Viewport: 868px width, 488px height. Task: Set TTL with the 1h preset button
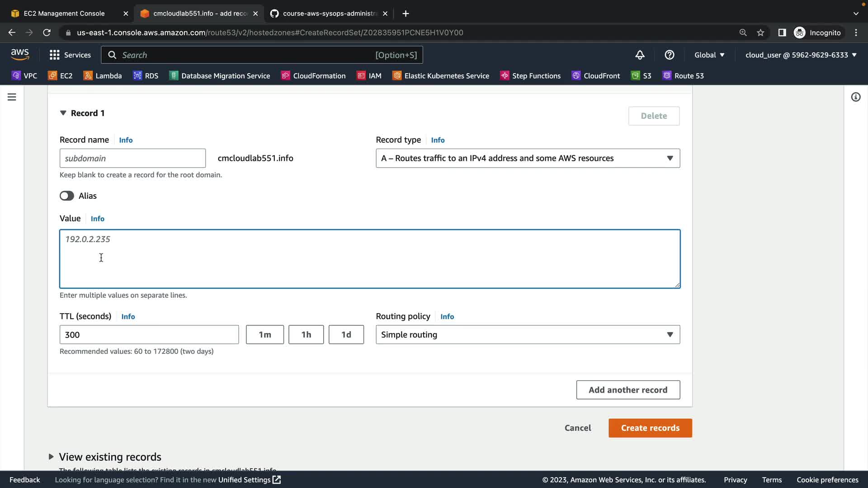pos(306,335)
